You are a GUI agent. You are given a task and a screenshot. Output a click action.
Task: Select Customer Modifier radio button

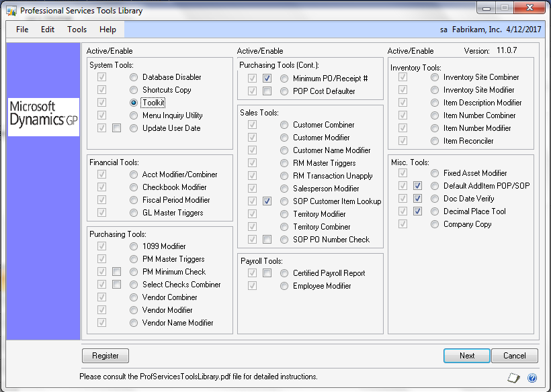pyautogui.click(x=284, y=138)
